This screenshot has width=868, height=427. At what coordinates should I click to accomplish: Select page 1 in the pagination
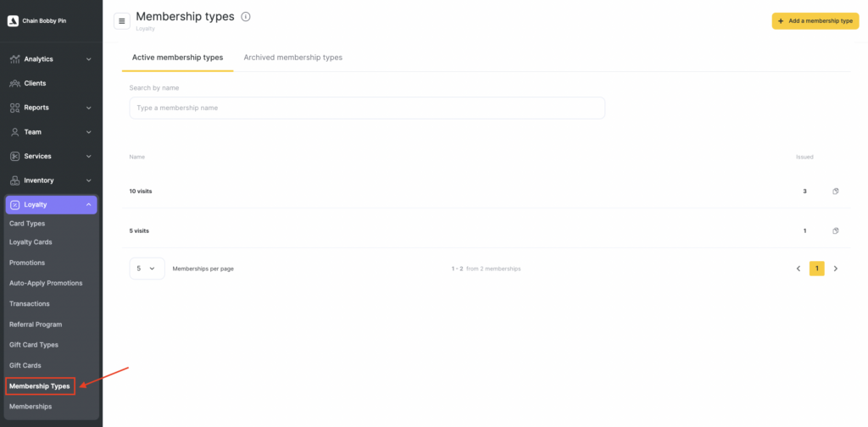point(816,269)
